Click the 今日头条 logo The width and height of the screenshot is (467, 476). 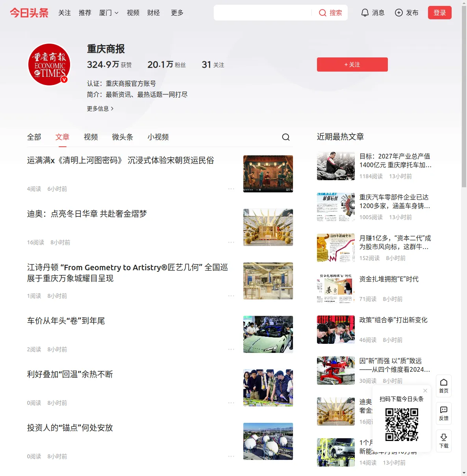(29, 13)
